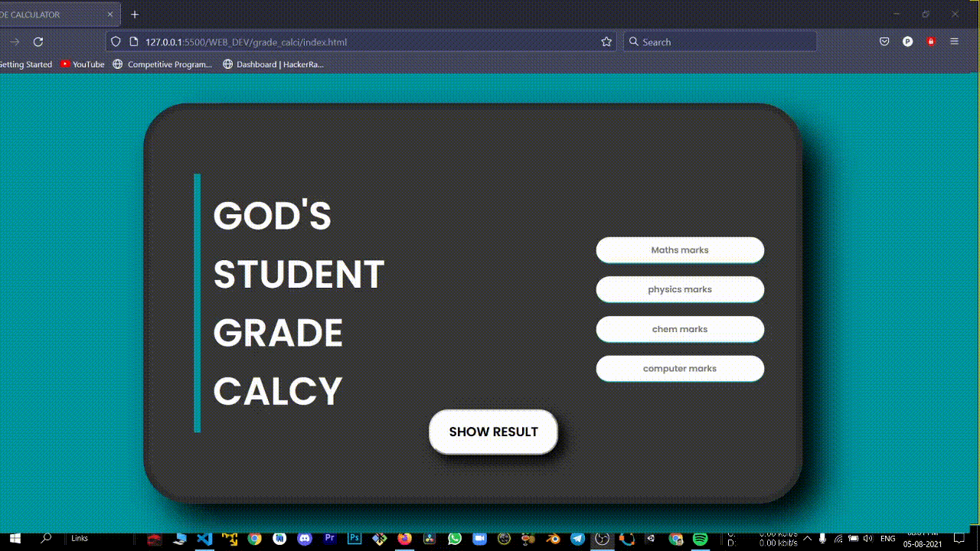The image size is (980, 551).
Task: Click the Links toolbar label on taskbar
Action: tap(80, 539)
